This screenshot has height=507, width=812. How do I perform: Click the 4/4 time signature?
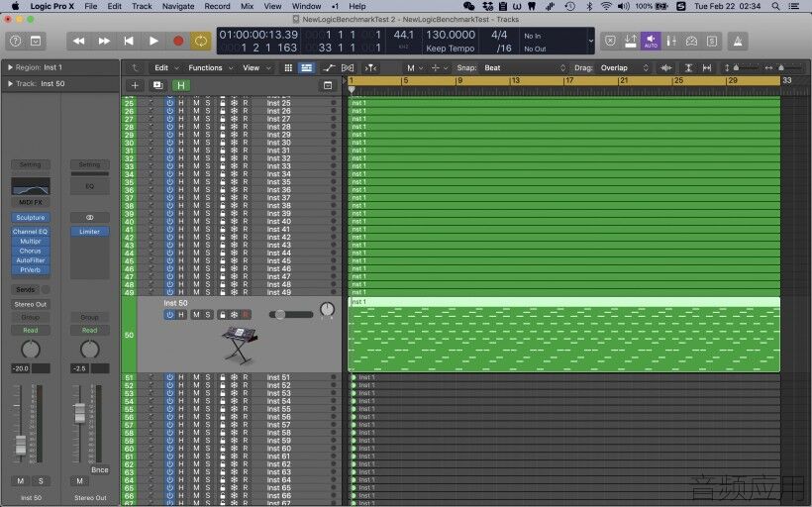coord(499,35)
